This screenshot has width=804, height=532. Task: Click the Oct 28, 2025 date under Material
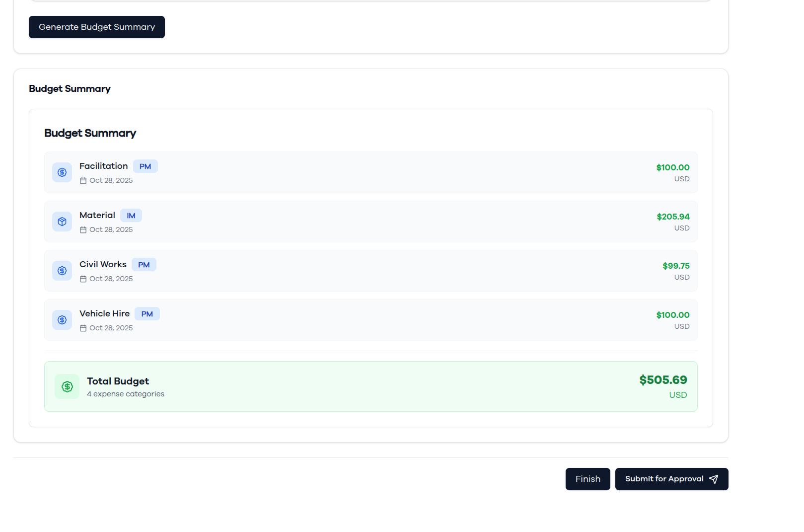click(x=111, y=229)
